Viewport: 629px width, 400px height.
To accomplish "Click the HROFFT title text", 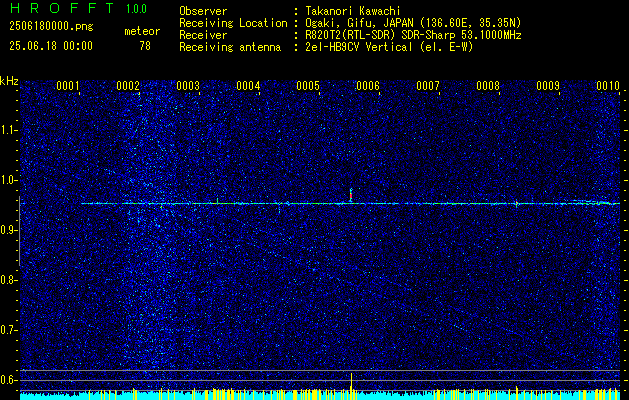I will point(62,8).
